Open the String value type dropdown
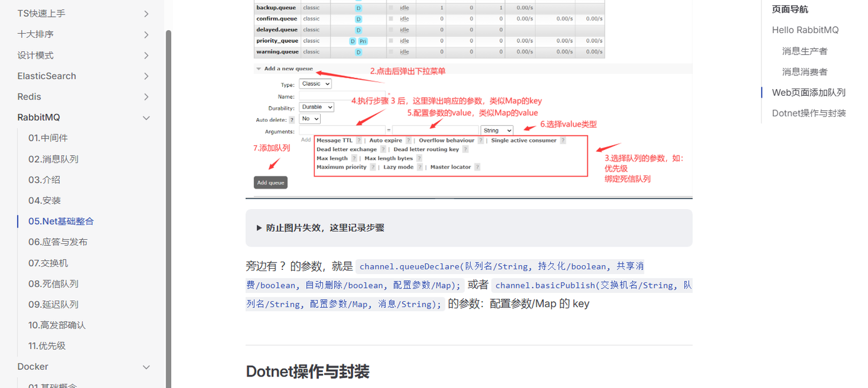This screenshot has height=388, width=868. click(497, 131)
